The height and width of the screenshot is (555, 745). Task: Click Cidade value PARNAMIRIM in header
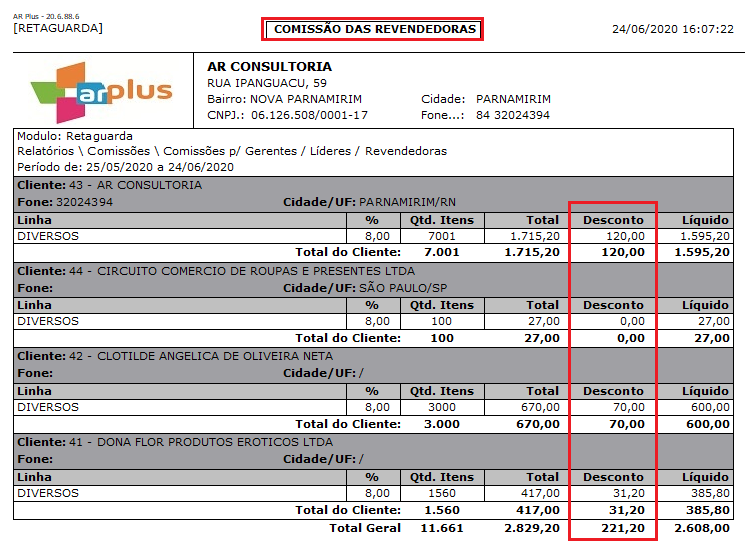(513, 99)
